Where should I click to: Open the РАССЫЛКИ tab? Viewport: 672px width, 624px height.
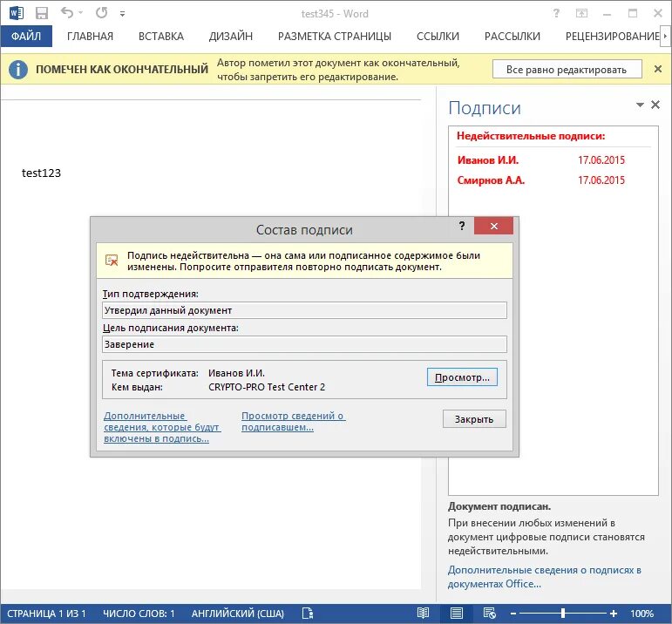tap(512, 36)
